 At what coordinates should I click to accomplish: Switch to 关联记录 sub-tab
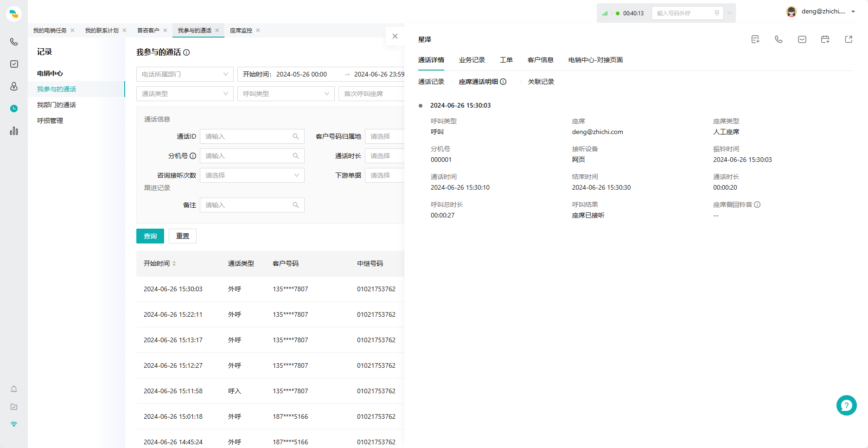pyautogui.click(x=541, y=82)
